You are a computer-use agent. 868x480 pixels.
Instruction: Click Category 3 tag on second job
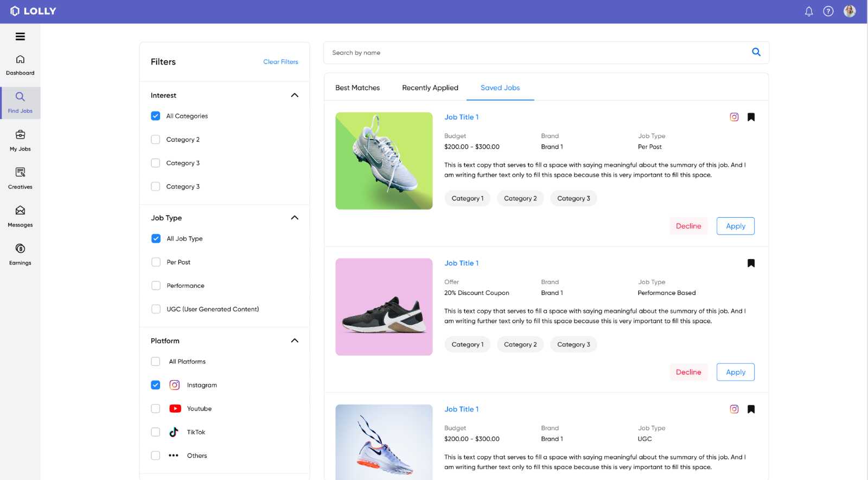point(573,344)
